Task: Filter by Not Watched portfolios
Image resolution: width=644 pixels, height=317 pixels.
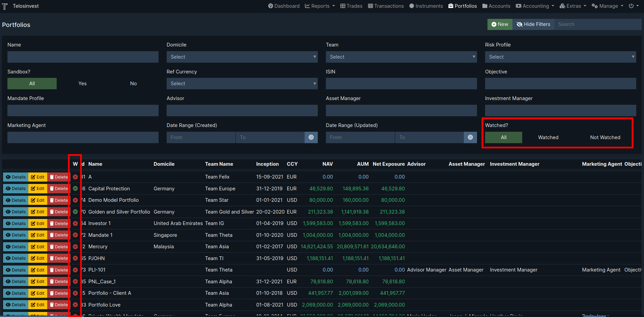Action: (x=605, y=137)
